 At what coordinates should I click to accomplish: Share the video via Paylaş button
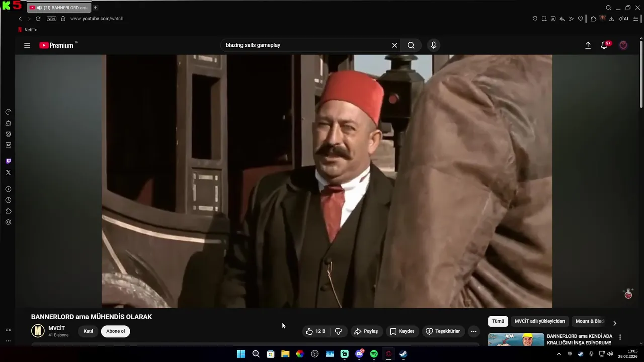[366, 331]
